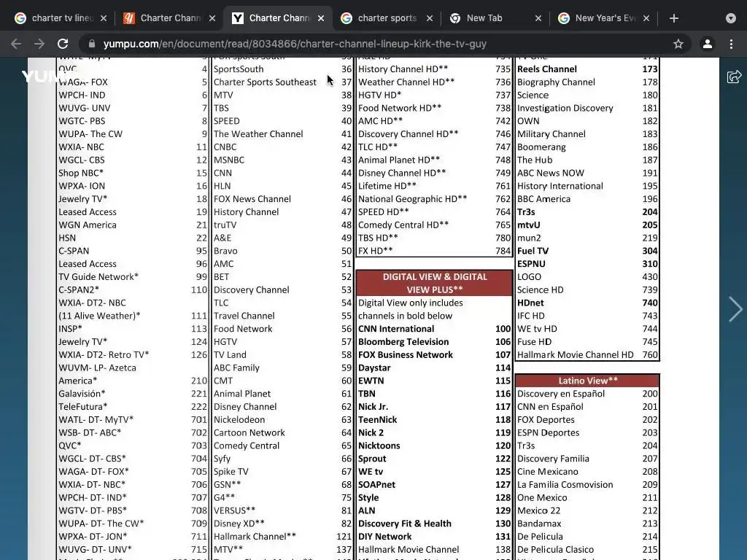Click the Yumpu share icon
This screenshot has height=560, width=747.
[734, 77]
